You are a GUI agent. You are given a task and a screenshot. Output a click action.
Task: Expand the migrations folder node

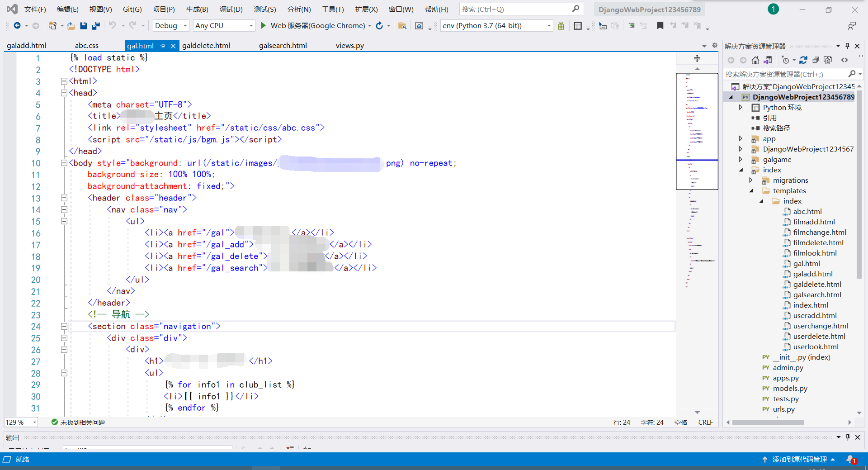[x=751, y=180]
